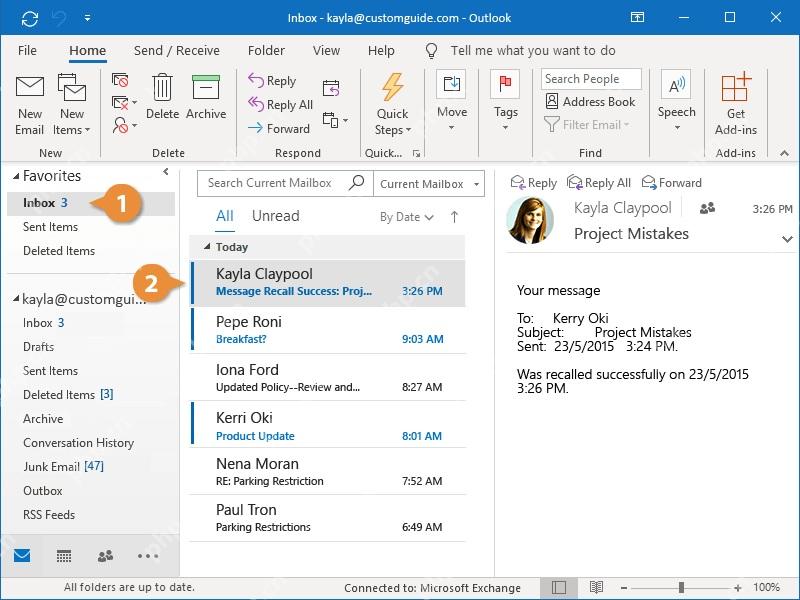Viewport: 800px width, 600px height.
Task: Click the New Email icon
Action: pos(30,87)
